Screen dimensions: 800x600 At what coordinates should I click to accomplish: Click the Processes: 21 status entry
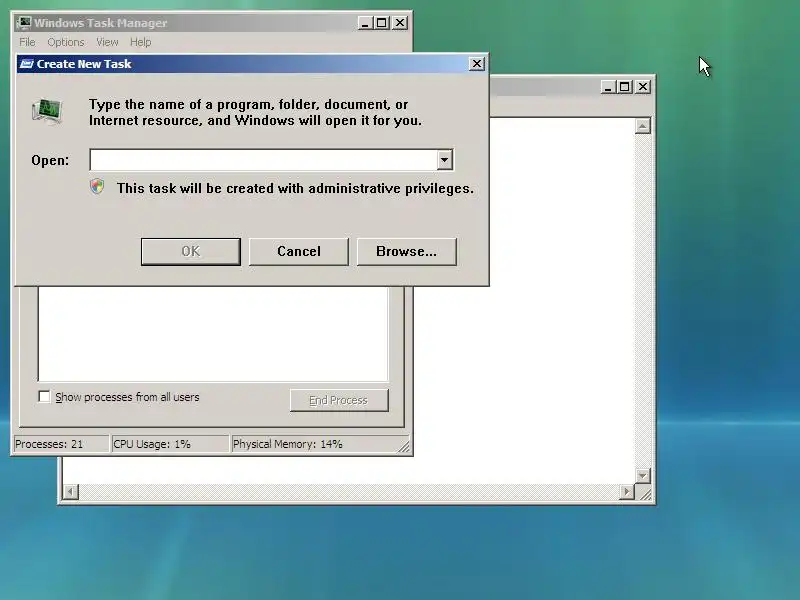coord(61,444)
